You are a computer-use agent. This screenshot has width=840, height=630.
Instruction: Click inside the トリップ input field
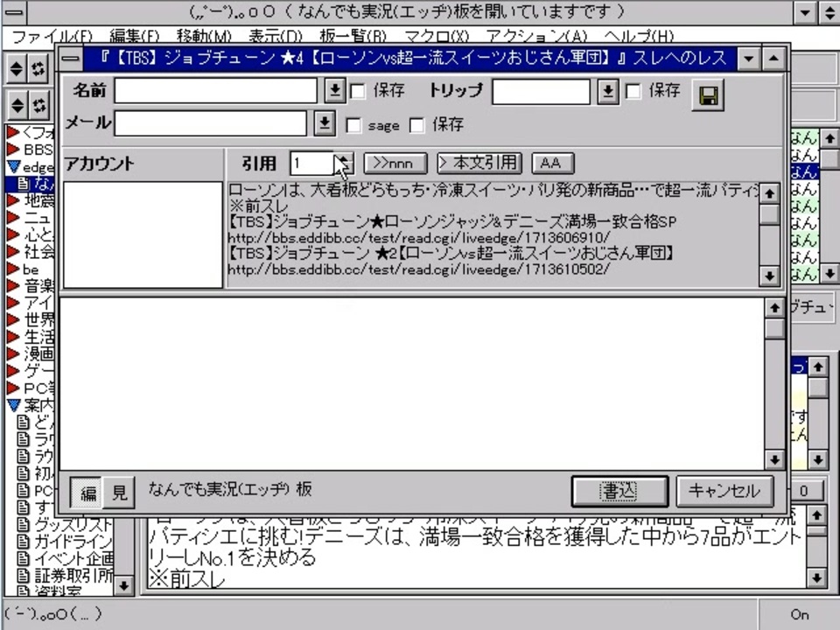pos(541,92)
